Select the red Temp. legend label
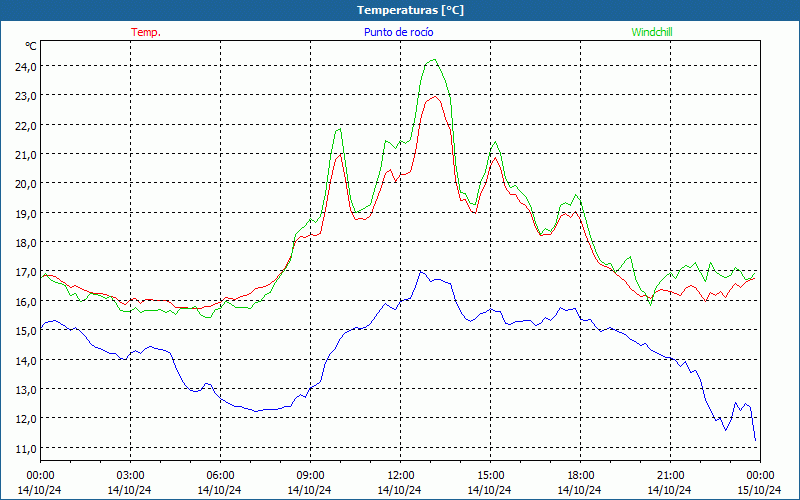The width and height of the screenshot is (800, 500). point(146,32)
